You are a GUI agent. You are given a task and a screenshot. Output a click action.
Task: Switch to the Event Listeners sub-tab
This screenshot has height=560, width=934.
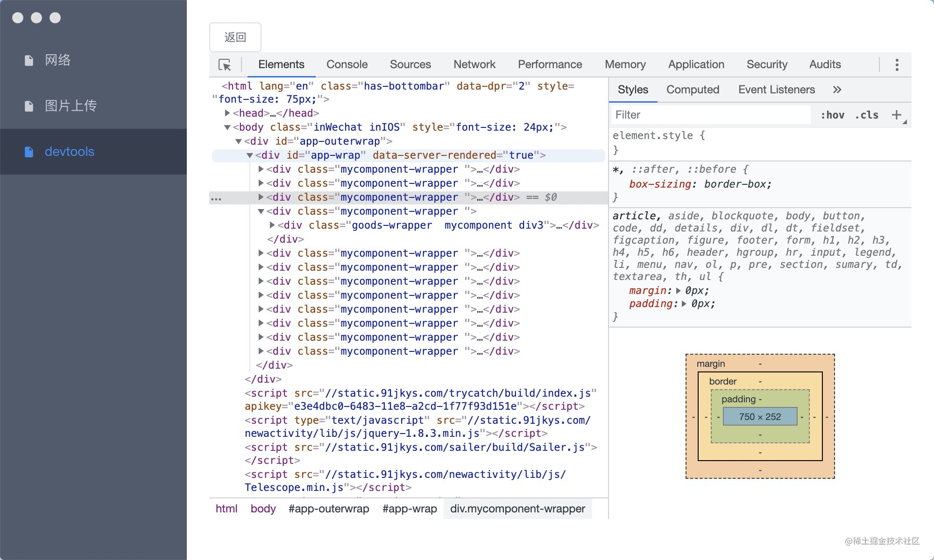tap(777, 90)
